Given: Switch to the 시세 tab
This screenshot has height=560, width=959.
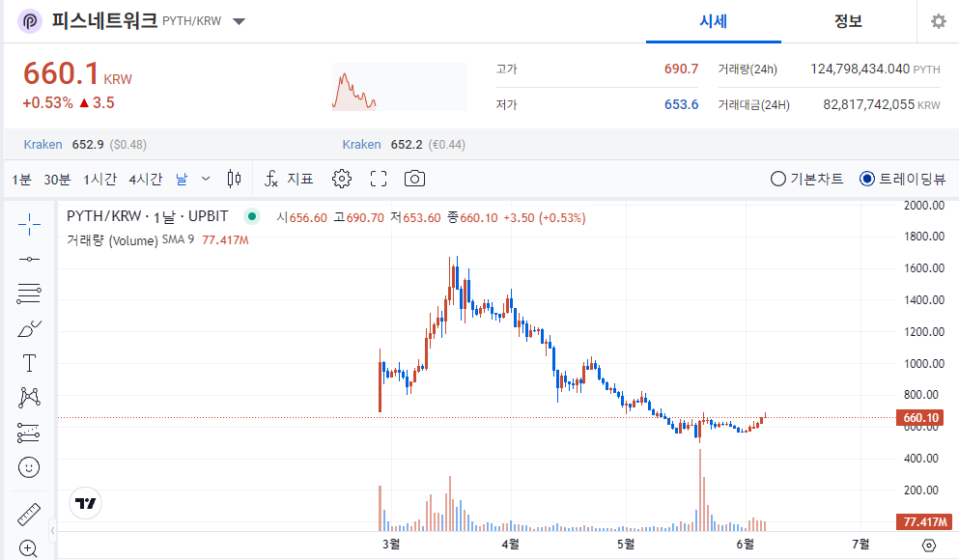Looking at the screenshot, I should coord(713,21).
